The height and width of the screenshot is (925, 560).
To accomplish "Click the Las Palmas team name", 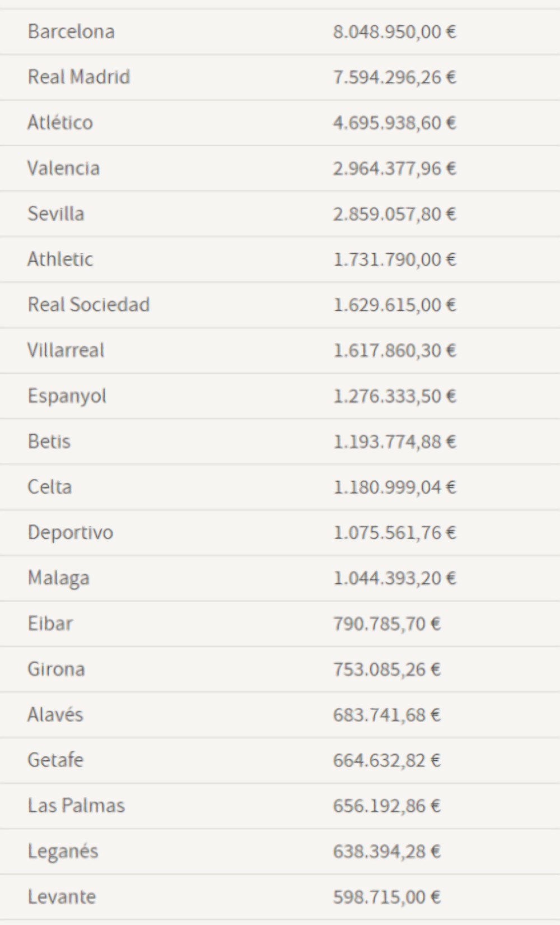I will [x=76, y=806].
